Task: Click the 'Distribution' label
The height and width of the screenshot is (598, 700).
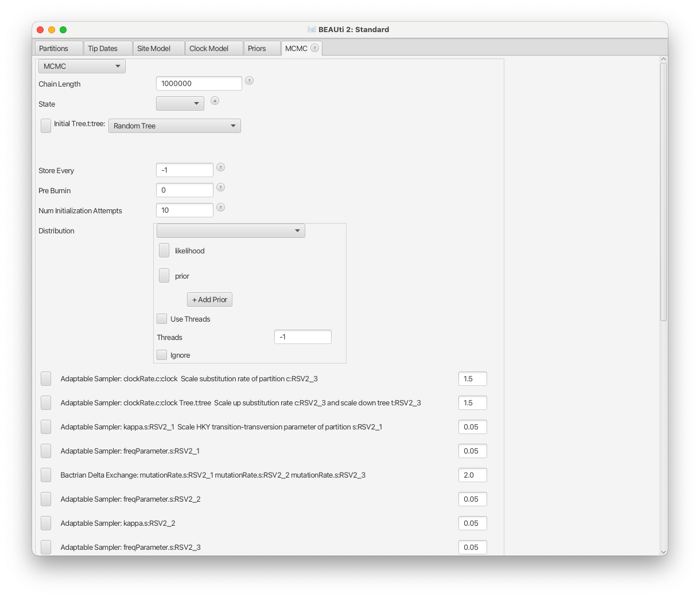Action: tap(56, 230)
